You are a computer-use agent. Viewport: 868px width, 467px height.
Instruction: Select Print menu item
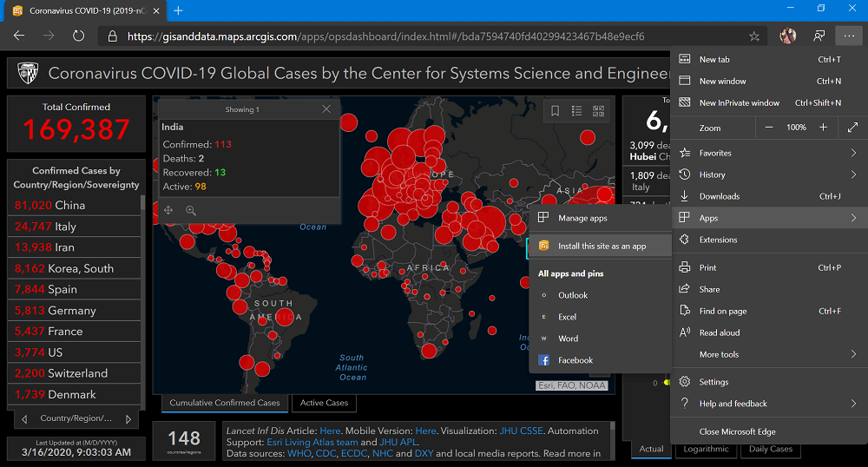769,267
